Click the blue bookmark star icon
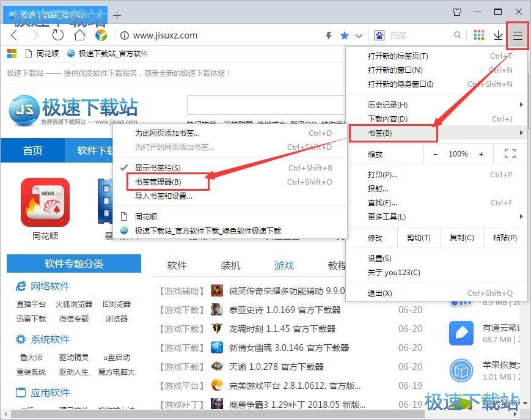 pyautogui.click(x=345, y=35)
